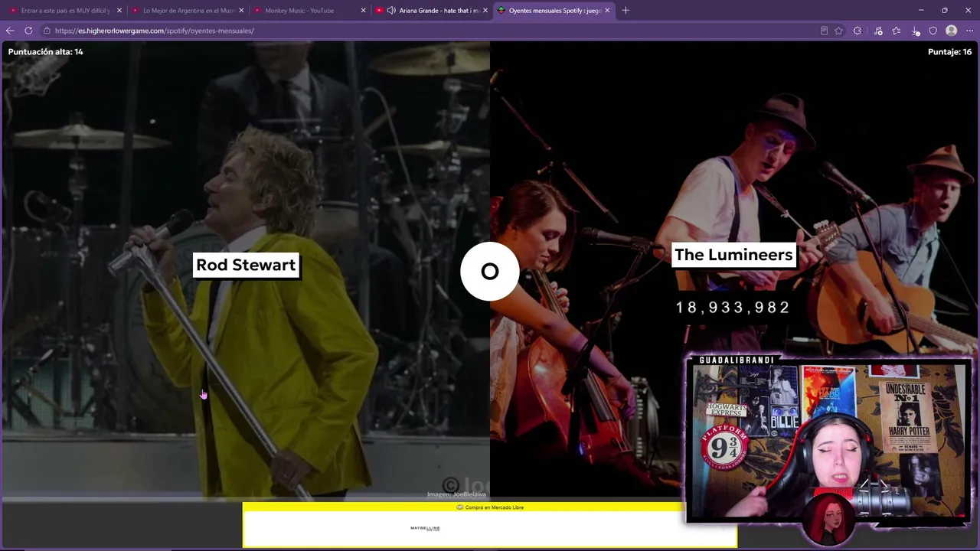The height and width of the screenshot is (551, 980).
Task: View site info via the address bar padlock
Action: pos(47,31)
